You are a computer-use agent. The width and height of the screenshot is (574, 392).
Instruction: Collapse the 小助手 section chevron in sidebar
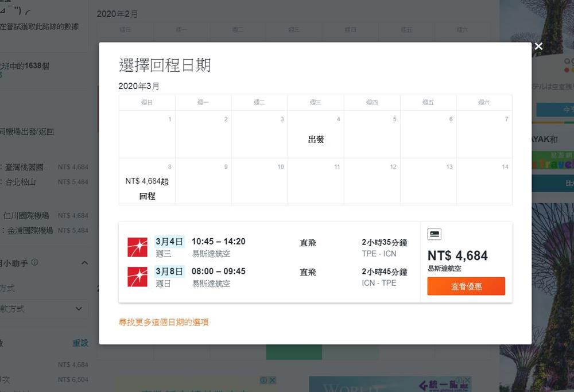click(x=84, y=263)
